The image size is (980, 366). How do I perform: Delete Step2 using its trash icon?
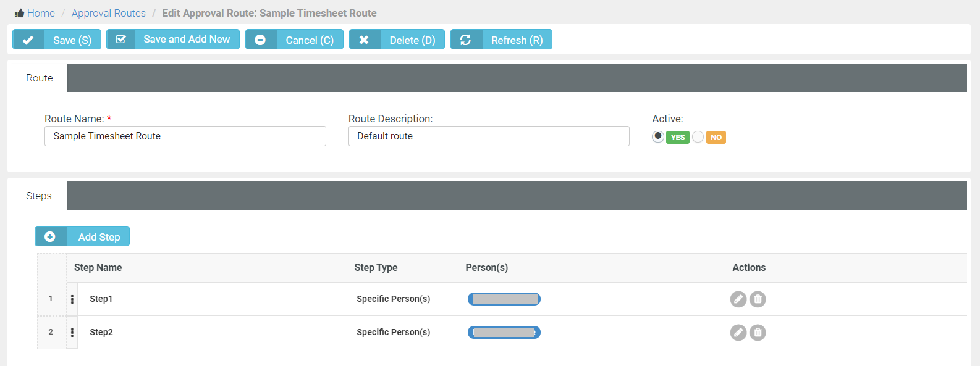(758, 333)
